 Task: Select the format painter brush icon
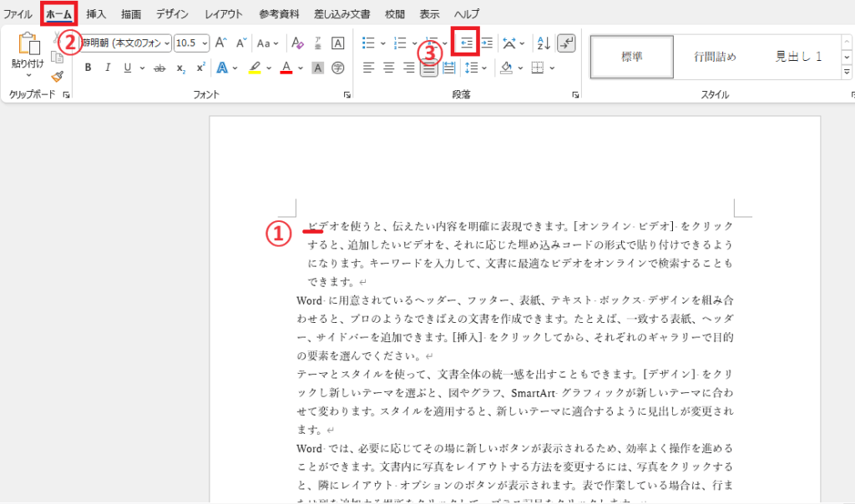(58, 76)
